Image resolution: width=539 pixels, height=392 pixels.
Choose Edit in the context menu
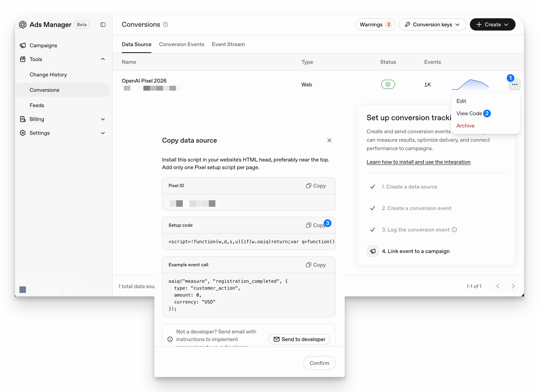(461, 101)
